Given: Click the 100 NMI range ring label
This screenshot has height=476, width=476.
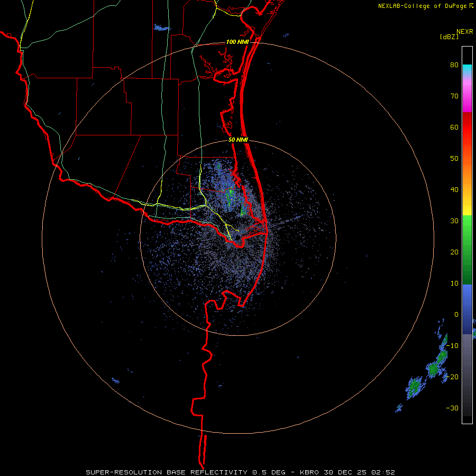Looking at the screenshot, I should point(237,42).
